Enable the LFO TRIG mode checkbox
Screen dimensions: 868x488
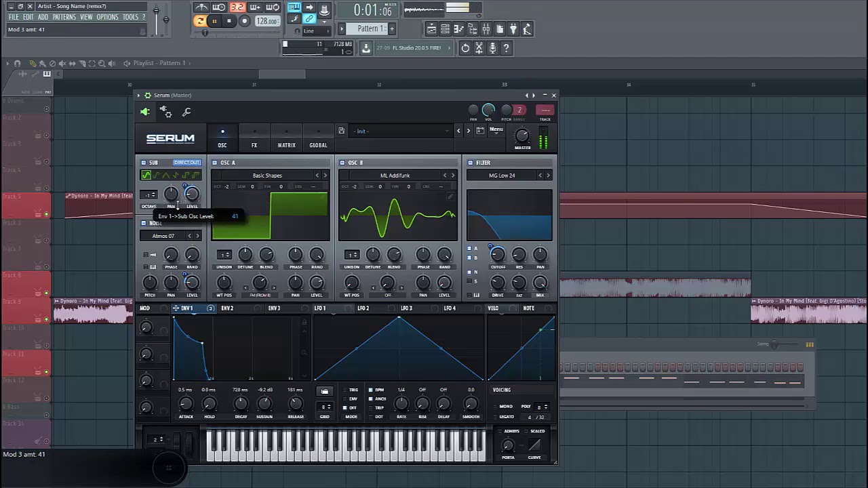click(344, 390)
